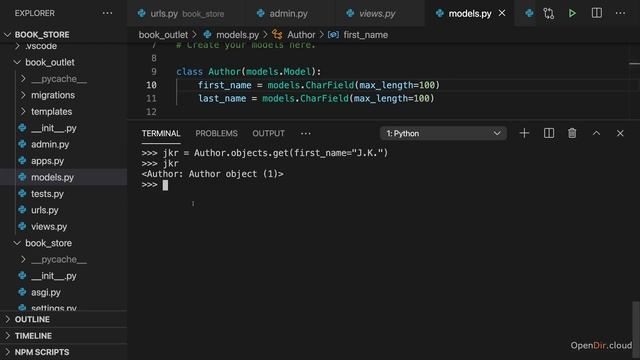This screenshot has width=640, height=360.
Task: Click '<Author: Author object (1)>' terminal output
Action: (212, 174)
